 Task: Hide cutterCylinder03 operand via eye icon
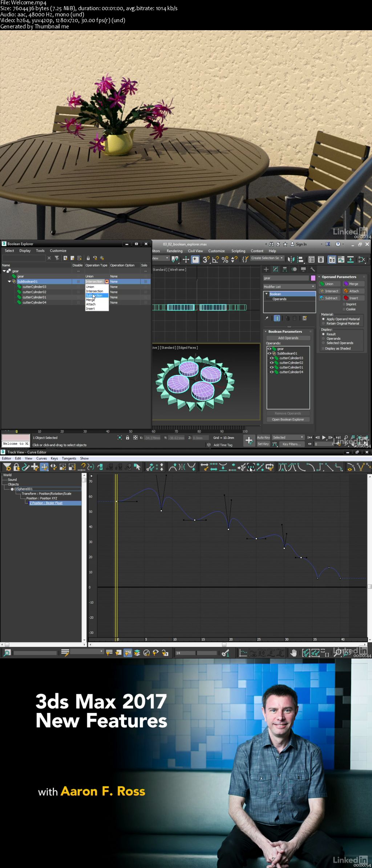coord(271,358)
